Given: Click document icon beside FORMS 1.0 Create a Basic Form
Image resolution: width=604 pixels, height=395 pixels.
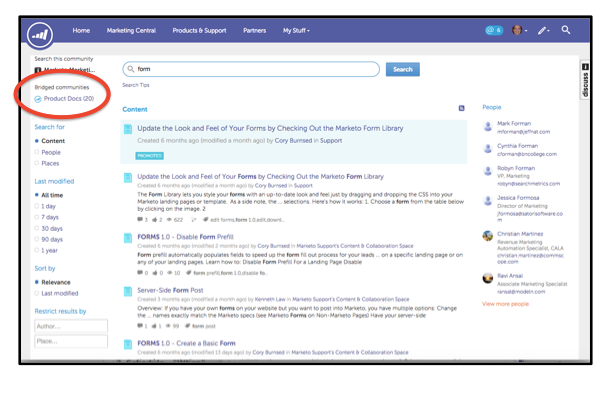Looking at the screenshot, I should pyautogui.click(x=128, y=344).
